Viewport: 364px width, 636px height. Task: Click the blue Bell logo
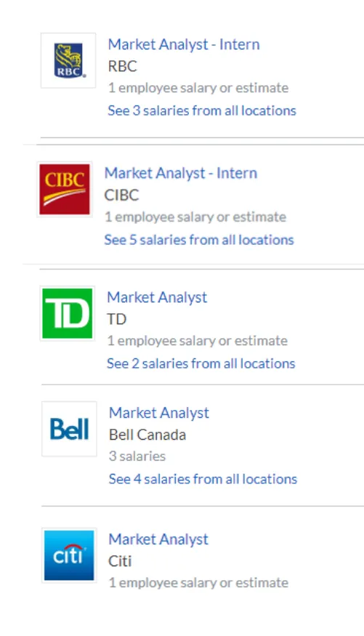click(x=69, y=429)
